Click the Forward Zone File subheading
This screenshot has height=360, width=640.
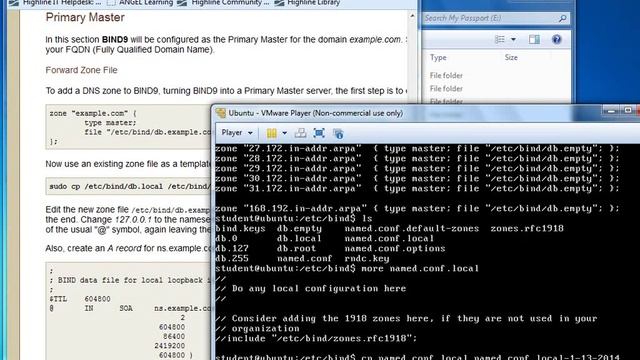tap(81, 70)
